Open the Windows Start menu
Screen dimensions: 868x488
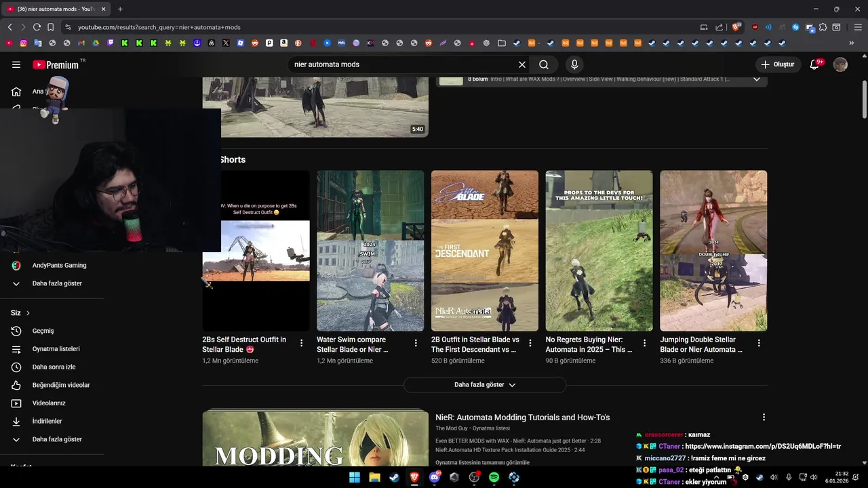point(355,477)
